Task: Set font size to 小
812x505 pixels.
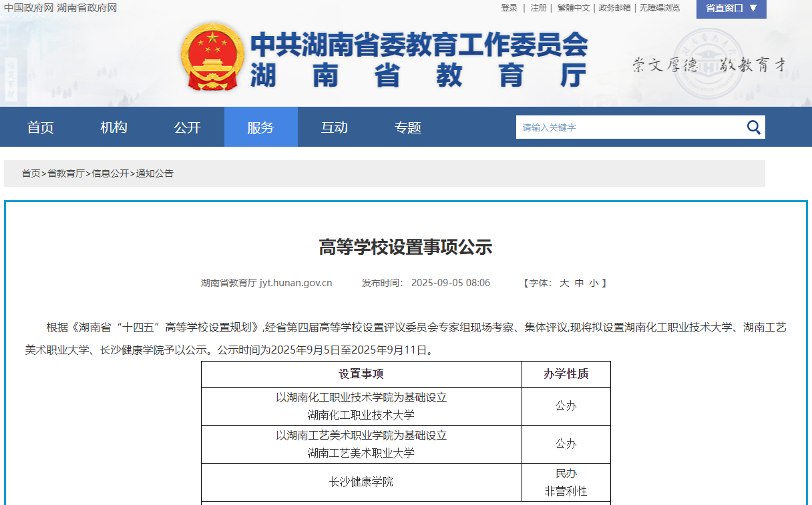Action: click(x=594, y=283)
